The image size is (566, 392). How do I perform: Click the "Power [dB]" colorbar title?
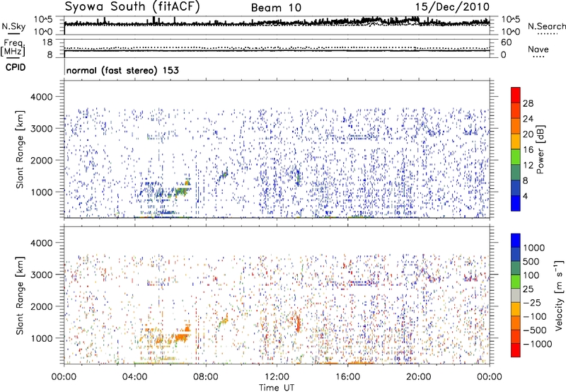tap(540, 149)
